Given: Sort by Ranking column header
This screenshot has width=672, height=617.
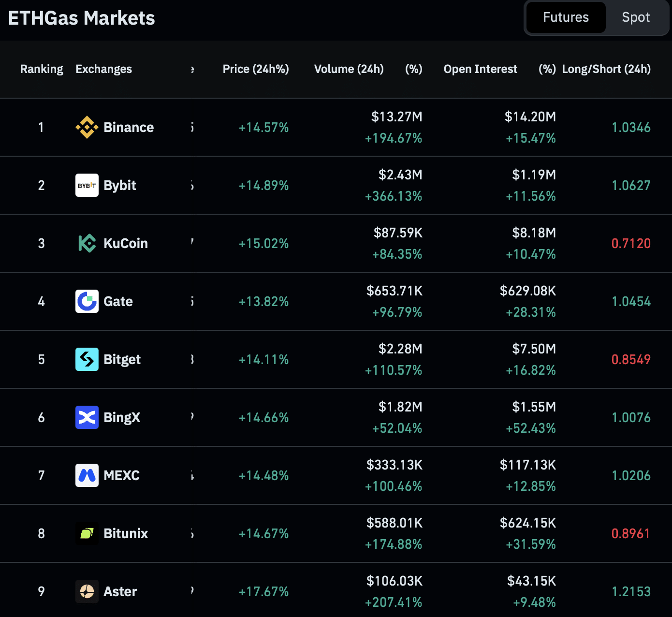Looking at the screenshot, I should 42,69.
